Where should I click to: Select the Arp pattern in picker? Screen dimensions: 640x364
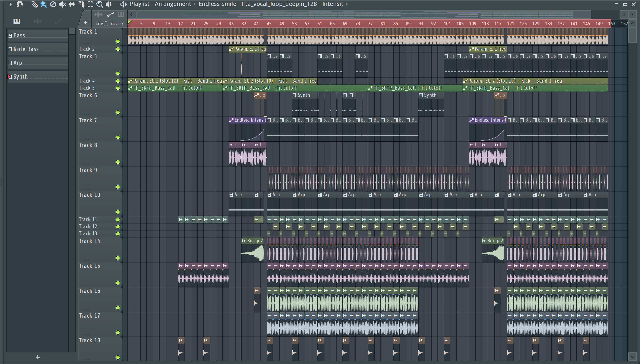click(38, 63)
